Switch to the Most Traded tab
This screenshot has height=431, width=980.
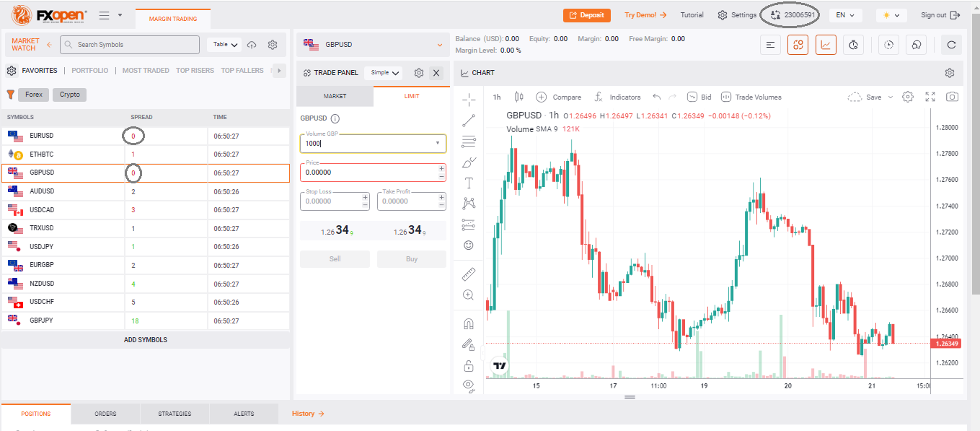(146, 71)
